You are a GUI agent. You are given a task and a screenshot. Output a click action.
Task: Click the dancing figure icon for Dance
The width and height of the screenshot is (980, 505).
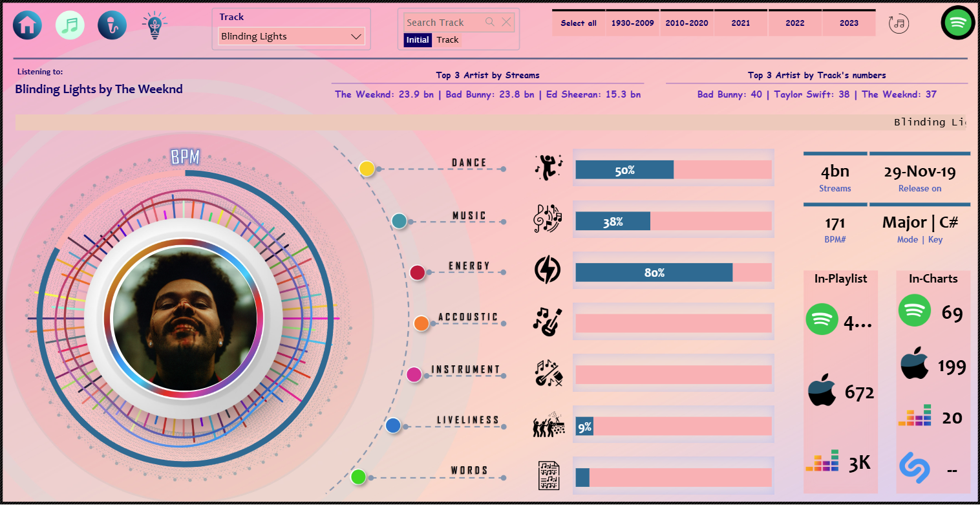(548, 167)
